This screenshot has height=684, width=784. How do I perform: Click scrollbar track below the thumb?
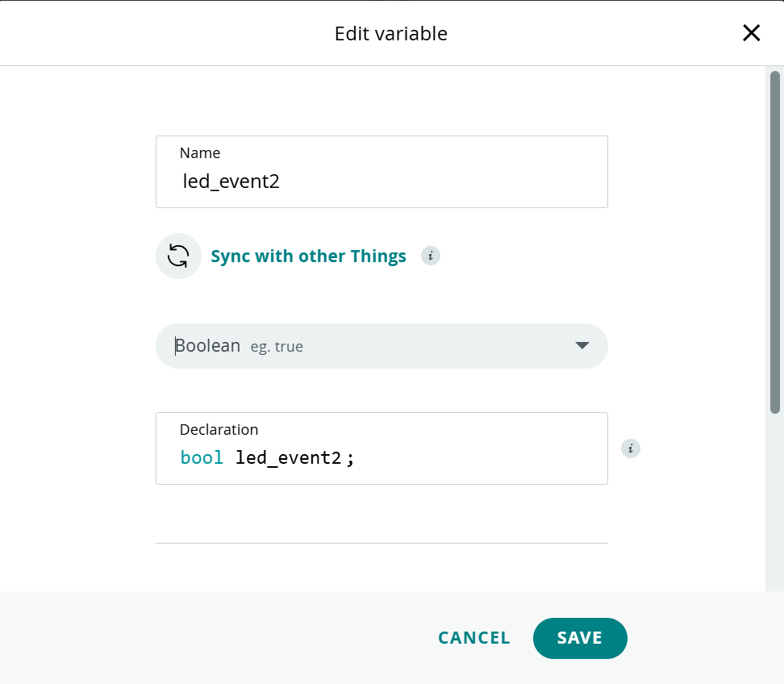click(774, 500)
